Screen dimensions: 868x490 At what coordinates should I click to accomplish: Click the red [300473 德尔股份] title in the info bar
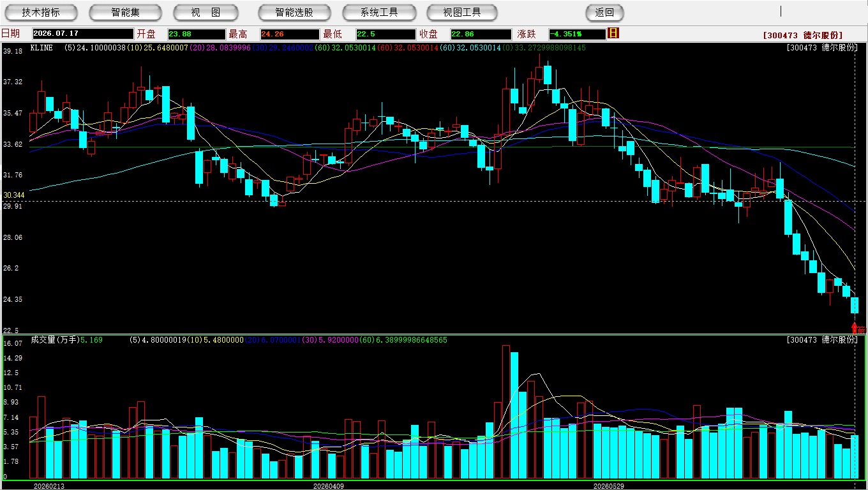pyautogui.click(x=803, y=35)
